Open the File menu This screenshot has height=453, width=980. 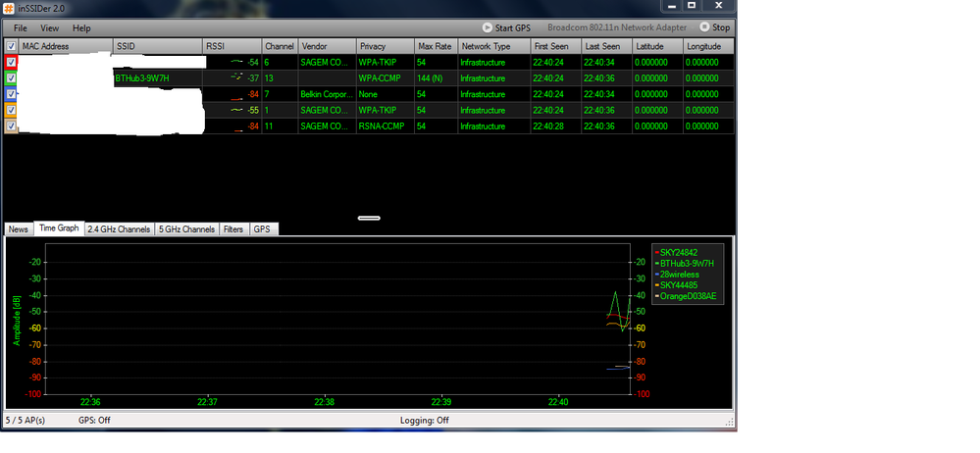tap(21, 28)
